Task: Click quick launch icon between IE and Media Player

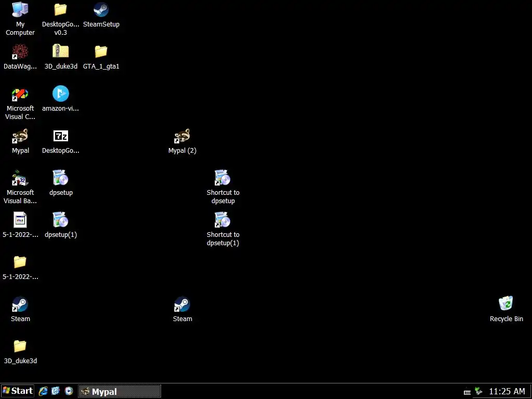Action: pos(56,391)
